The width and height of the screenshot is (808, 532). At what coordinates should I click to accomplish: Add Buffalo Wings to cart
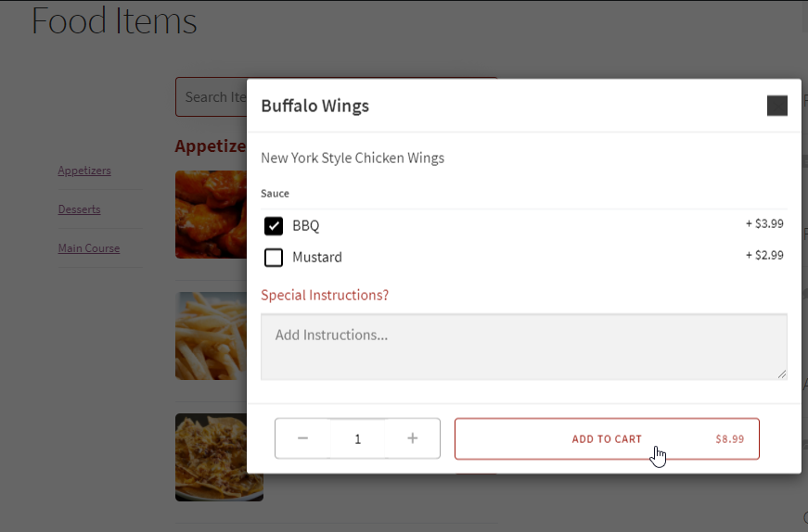(x=607, y=438)
